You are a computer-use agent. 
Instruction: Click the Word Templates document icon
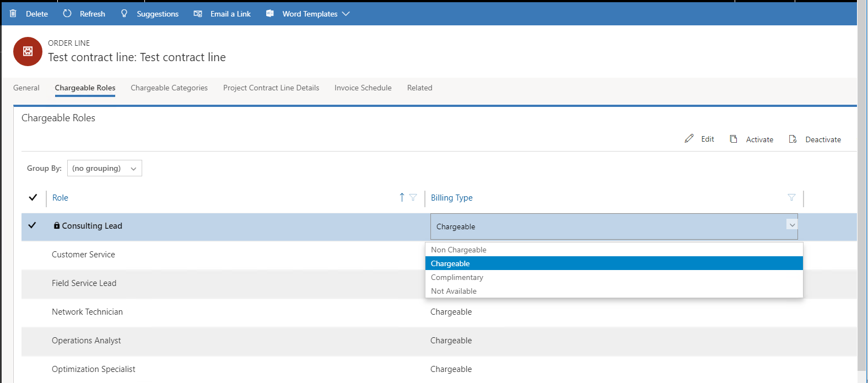pyautogui.click(x=270, y=13)
